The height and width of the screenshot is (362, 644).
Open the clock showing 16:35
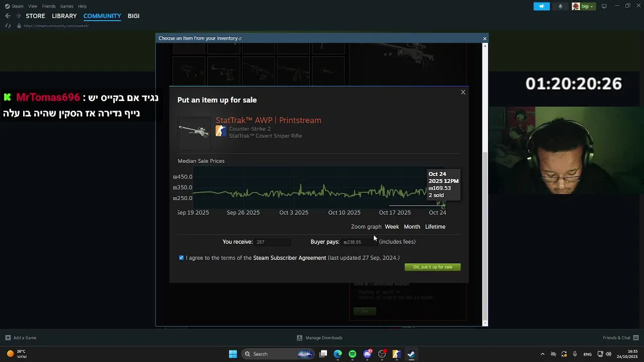click(x=627, y=354)
